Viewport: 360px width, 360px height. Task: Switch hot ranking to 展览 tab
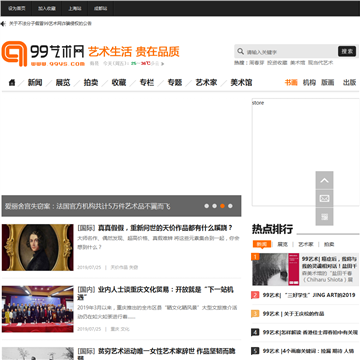tap(282, 244)
